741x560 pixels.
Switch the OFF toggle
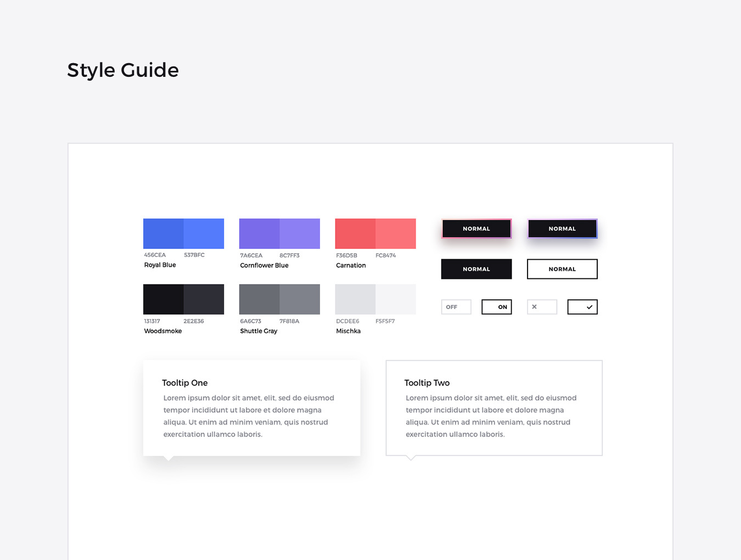[456, 307]
